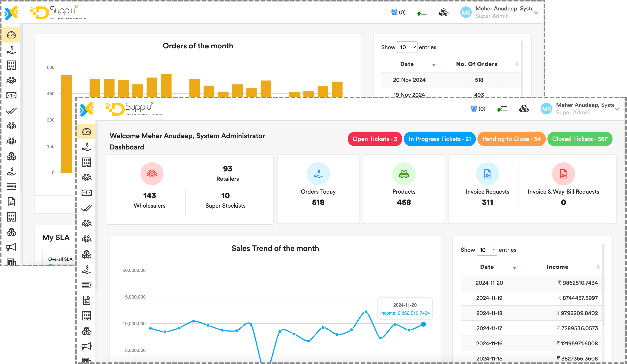Viewport: 627px width, 364px height.
Task: Open Show entries dropdown in Orders table
Action: pos(407,47)
